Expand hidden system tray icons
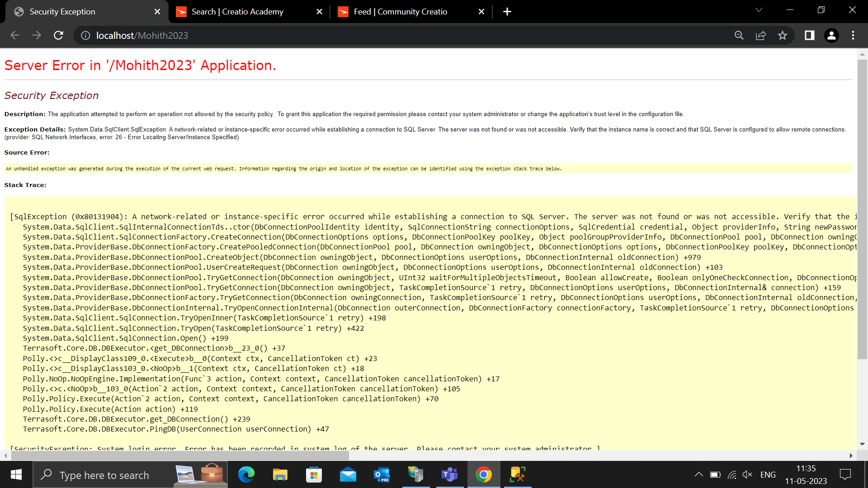 [x=698, y=474]
